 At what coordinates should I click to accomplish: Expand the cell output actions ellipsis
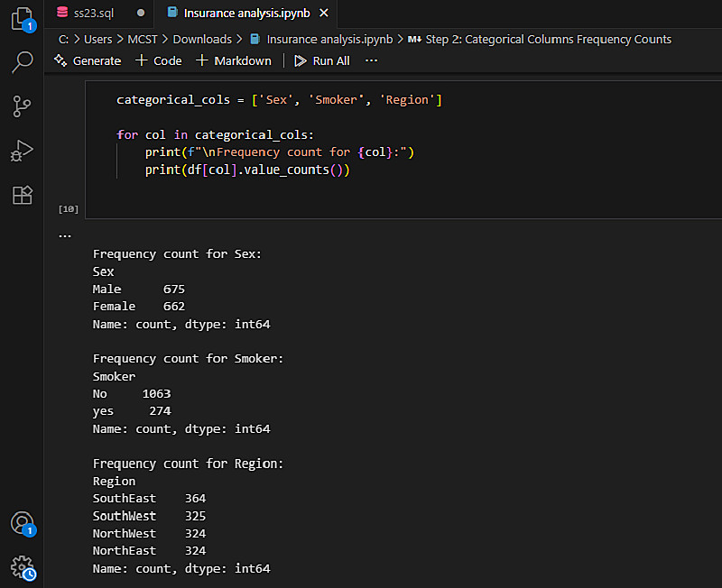click(64, 235)
